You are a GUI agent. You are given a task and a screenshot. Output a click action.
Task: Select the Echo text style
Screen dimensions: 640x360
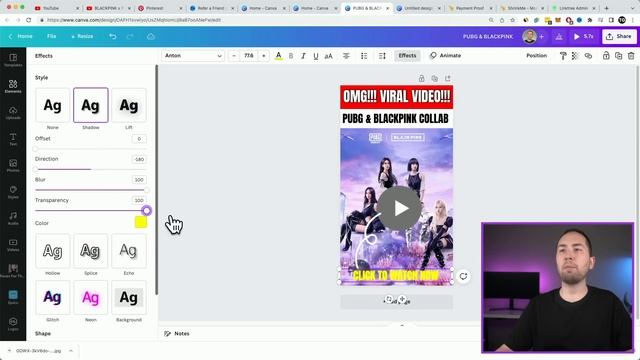tap(129, 251)
